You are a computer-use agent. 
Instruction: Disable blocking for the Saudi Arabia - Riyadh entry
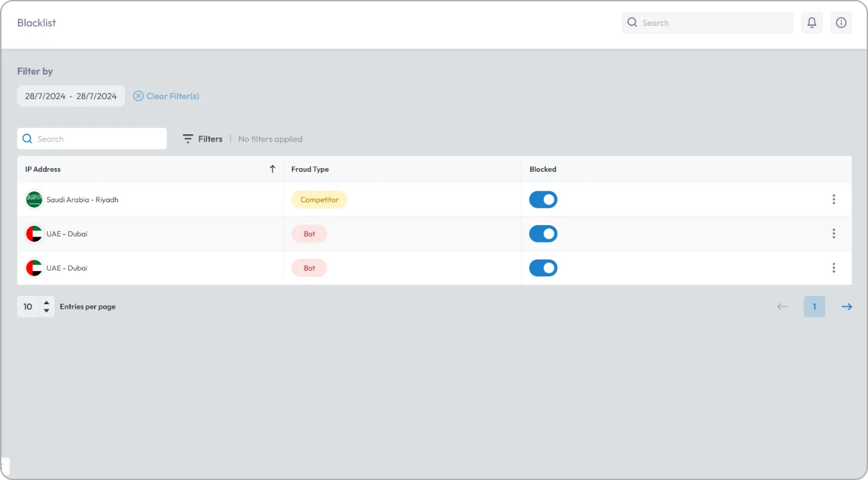[543, 199]
